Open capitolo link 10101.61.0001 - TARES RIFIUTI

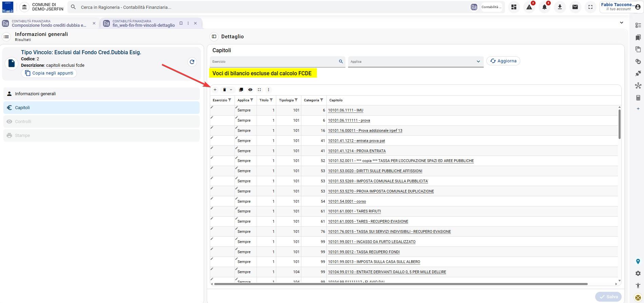355,211
